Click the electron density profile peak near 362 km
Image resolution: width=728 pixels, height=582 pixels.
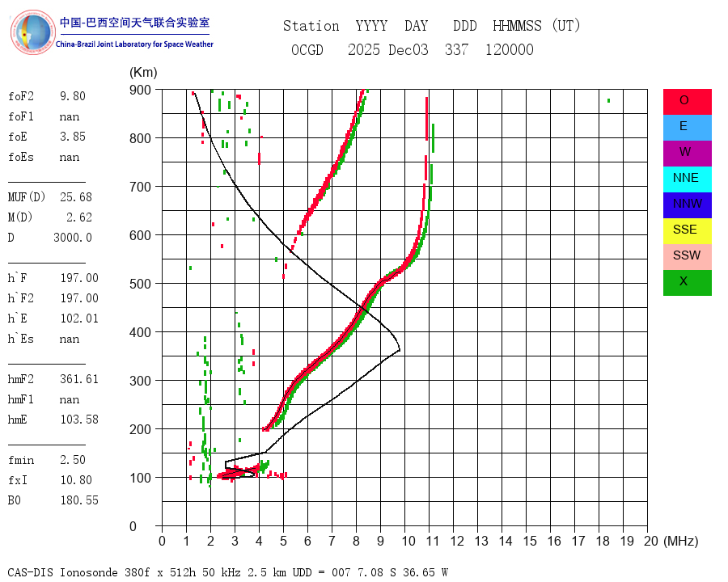400,350
